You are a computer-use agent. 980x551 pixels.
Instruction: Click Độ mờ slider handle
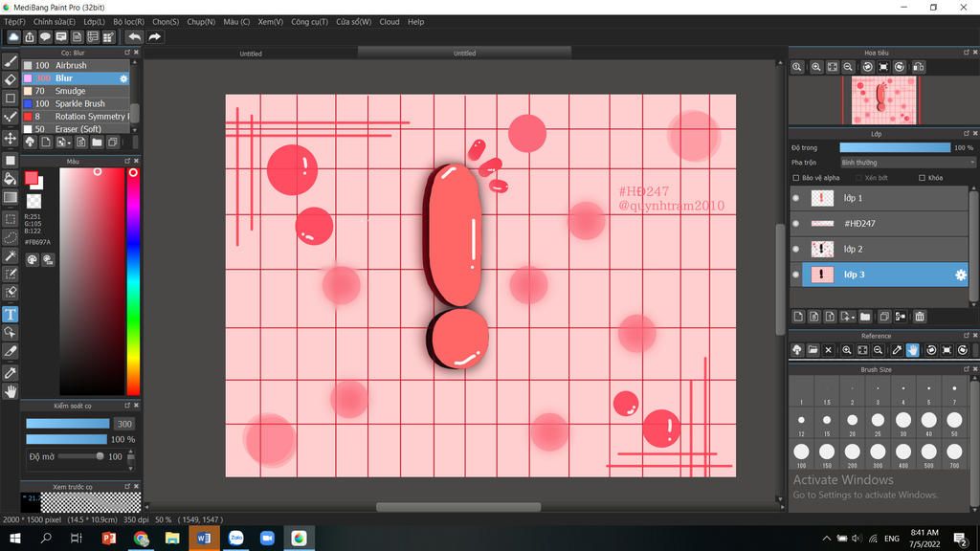coord(100,456)
